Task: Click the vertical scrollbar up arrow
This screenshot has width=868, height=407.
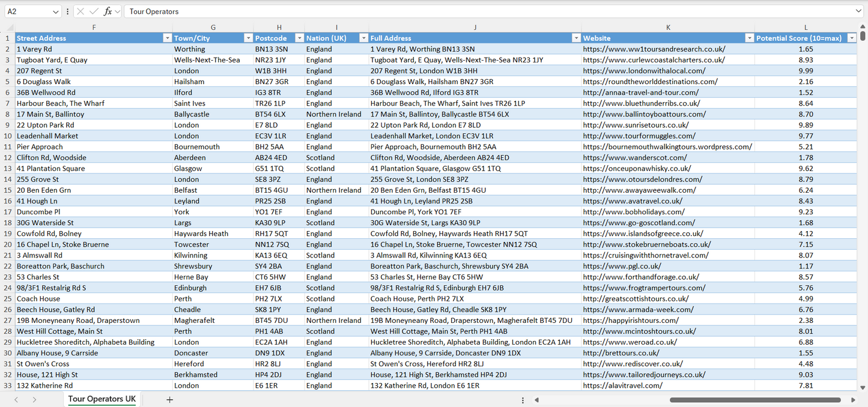Action: [x=863, y=27]
